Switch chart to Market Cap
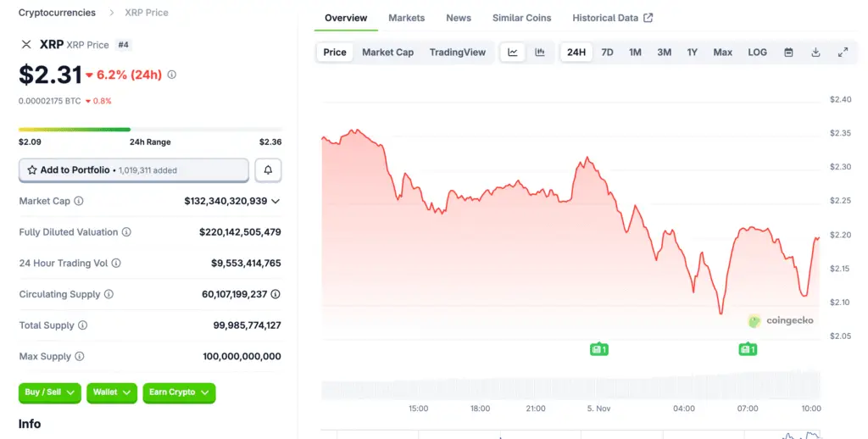The height and width of the screenshot is (439, 868). tap(387, 53)
